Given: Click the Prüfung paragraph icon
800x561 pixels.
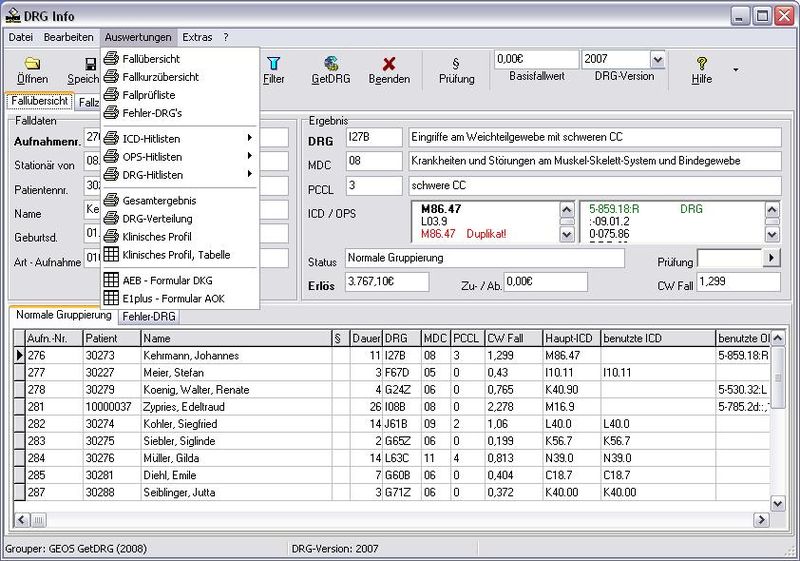Looking at the screenshot, I should coord(456,63).
